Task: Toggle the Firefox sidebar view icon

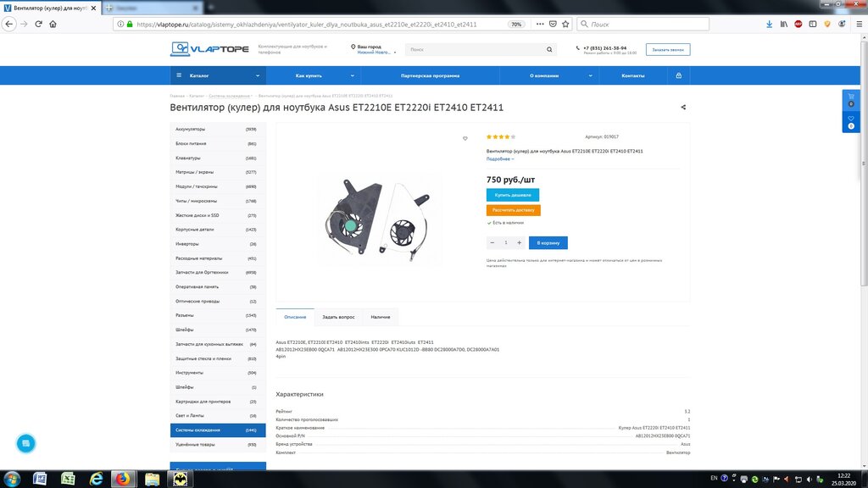Action: coord(813,25)
